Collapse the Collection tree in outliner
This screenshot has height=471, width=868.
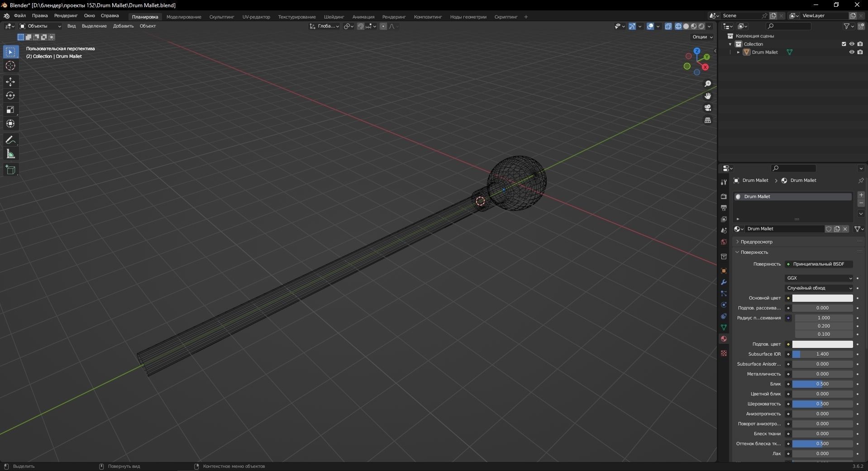coord(730,44)
